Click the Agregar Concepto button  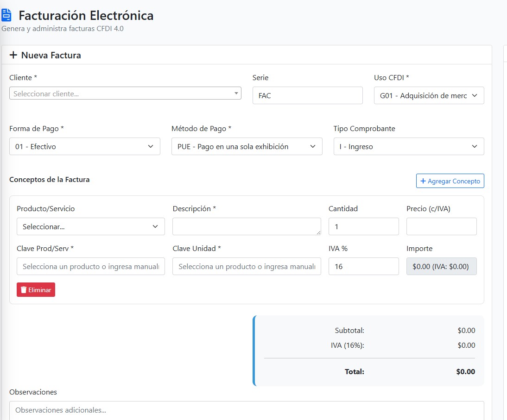[x=450, y=181]
